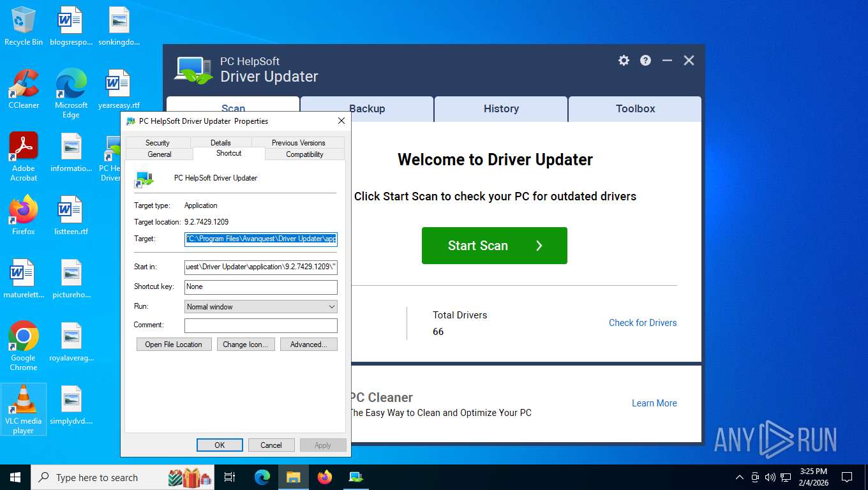Switch to the History tab
868x490 pixels.
click(x=501, y=109)
